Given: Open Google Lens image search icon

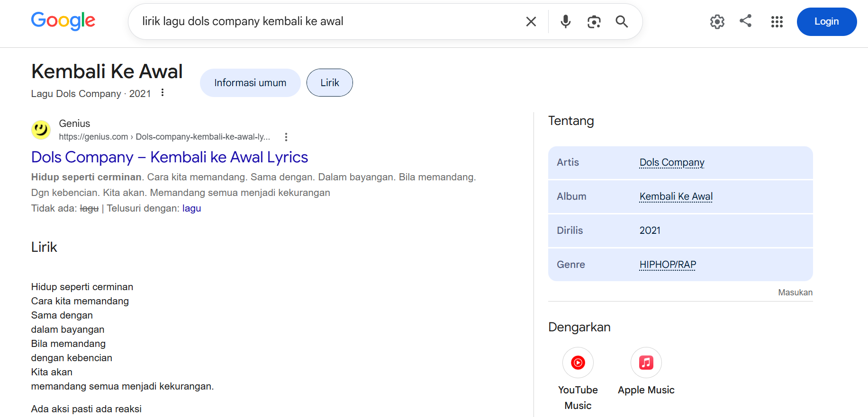Looking at the screenshot, I should click(x=594, y=21).
